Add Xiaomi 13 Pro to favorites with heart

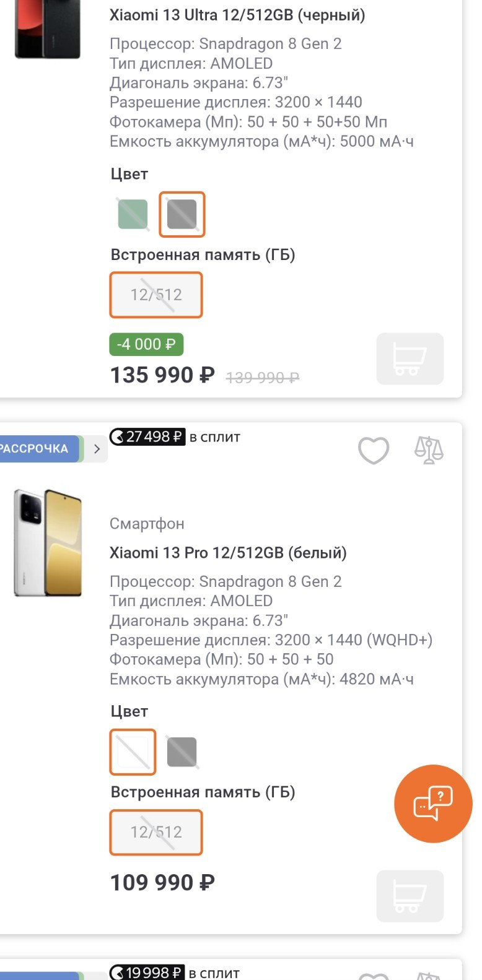tap(374, 450)
